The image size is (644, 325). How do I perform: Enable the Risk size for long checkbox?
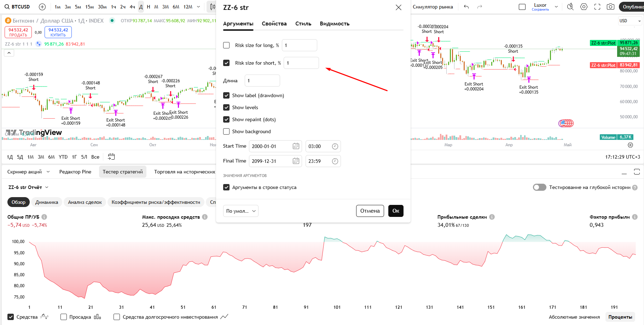(x=226, y=45)
